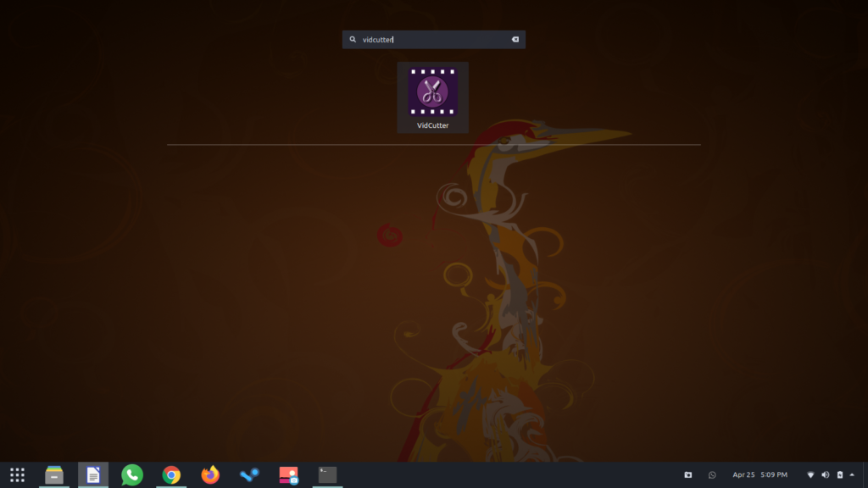
Task: Open the volume control in tray
Action: (x=825, y=475)
